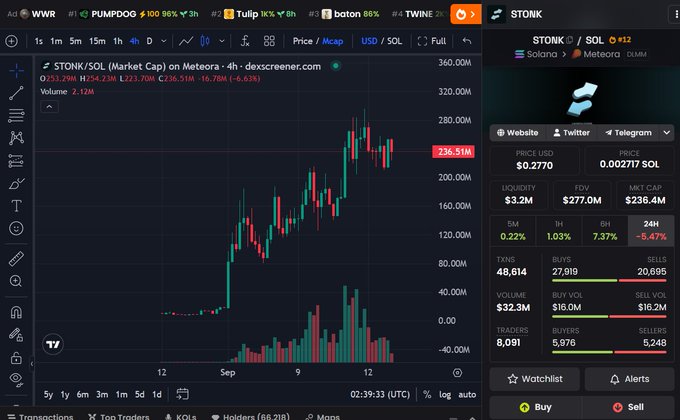The width and height of the screenshot is (680, 420).
Task: Select the 5y date range
Action: click(x=48, y=394)
